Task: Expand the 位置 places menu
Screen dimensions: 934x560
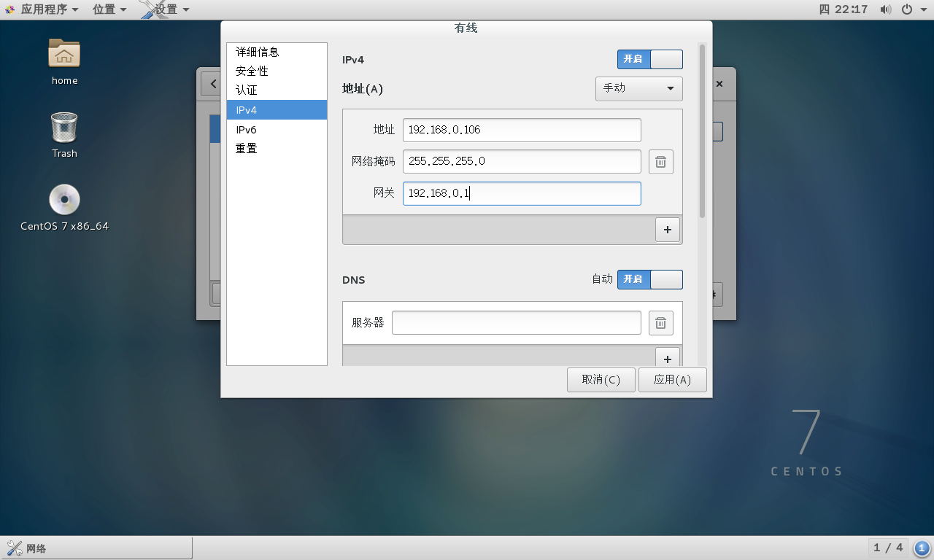Action: coord(109,9)
